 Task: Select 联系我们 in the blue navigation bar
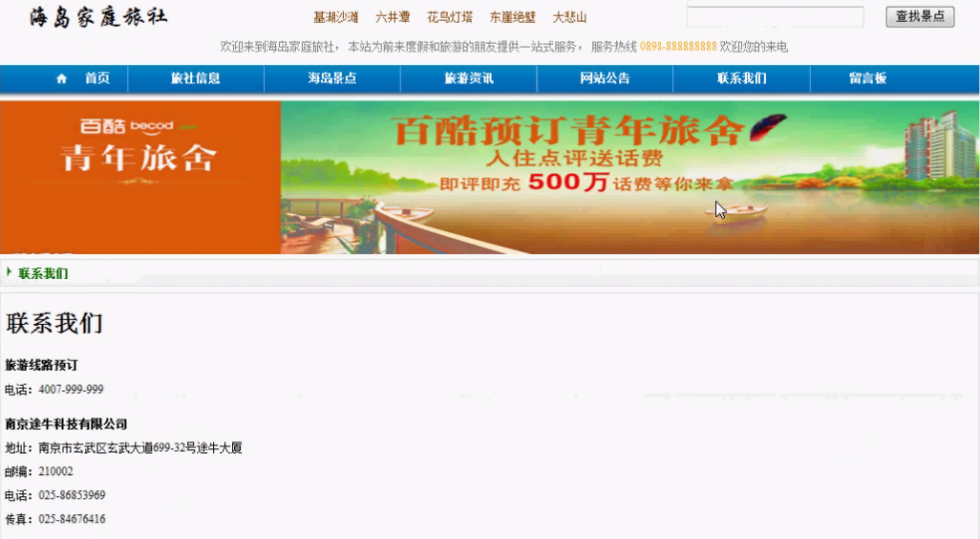(x=741, y=78)
